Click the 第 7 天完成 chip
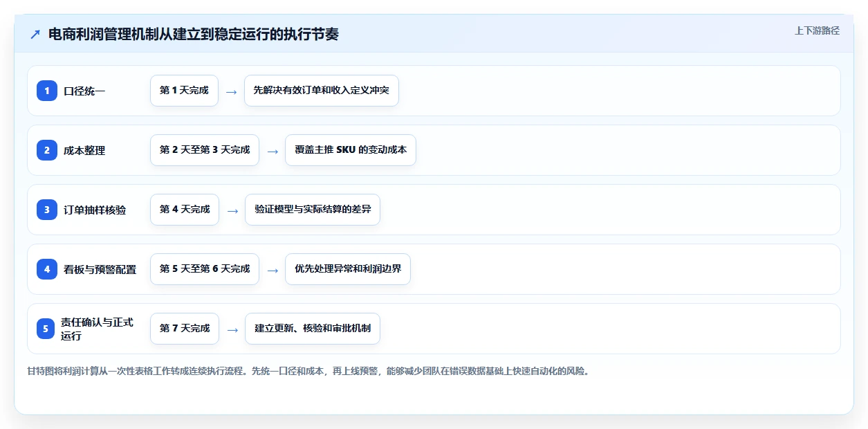 click(x=185, y=329)
